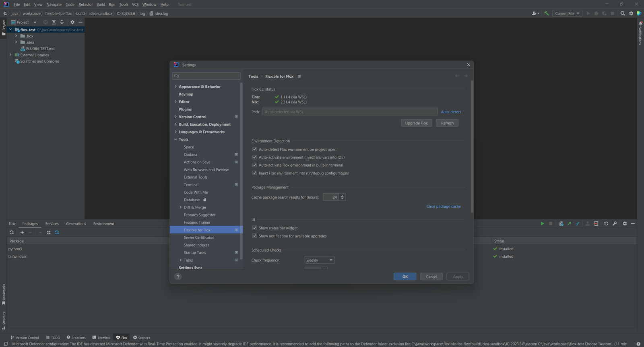Click the Upgrade Flox button
644x347 pixels.
[416, 123]
